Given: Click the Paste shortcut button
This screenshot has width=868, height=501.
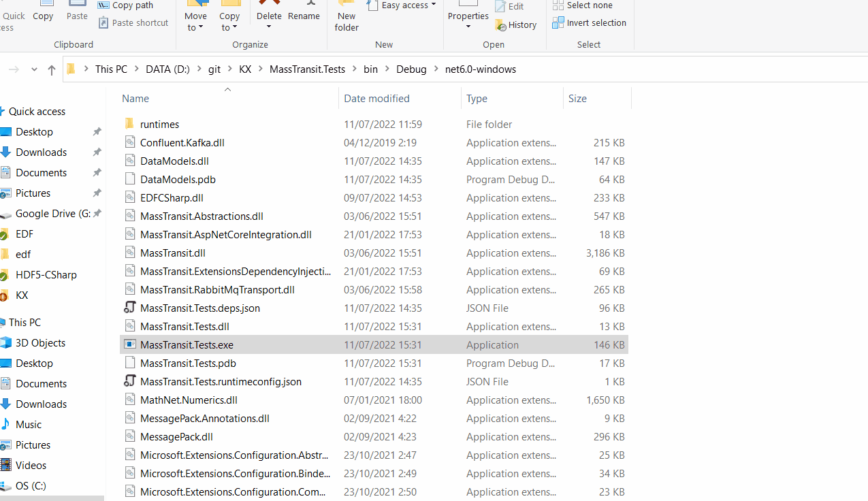Looking at the screenshot, I should (x=133, y=22).
